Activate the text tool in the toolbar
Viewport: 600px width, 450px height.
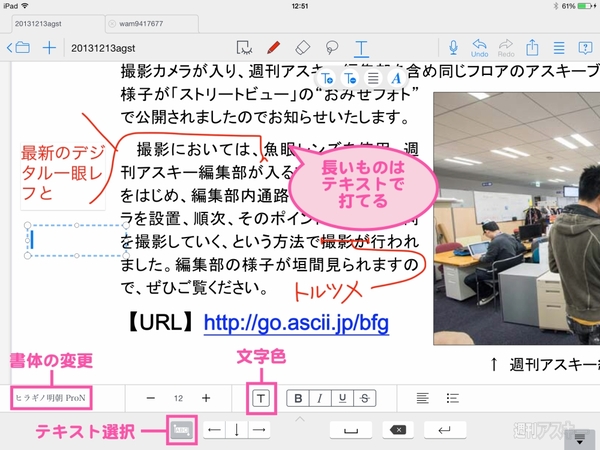(x=361, y=47)
